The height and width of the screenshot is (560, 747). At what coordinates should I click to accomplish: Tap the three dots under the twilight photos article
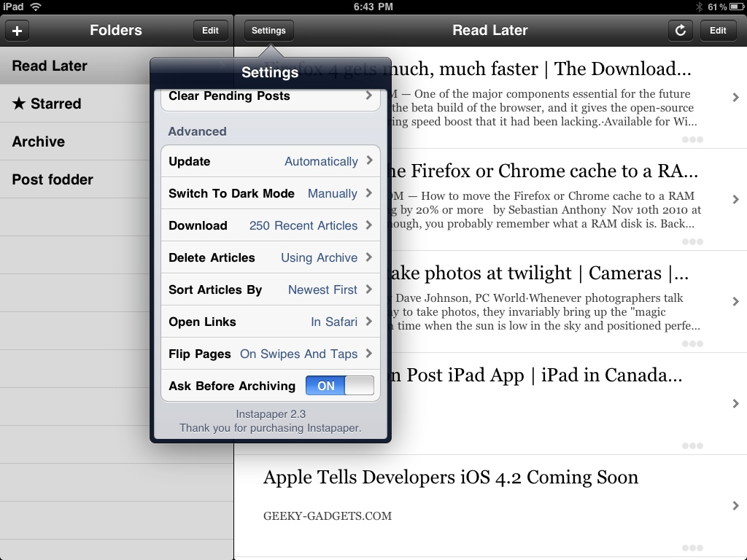(x=692, y=343)
